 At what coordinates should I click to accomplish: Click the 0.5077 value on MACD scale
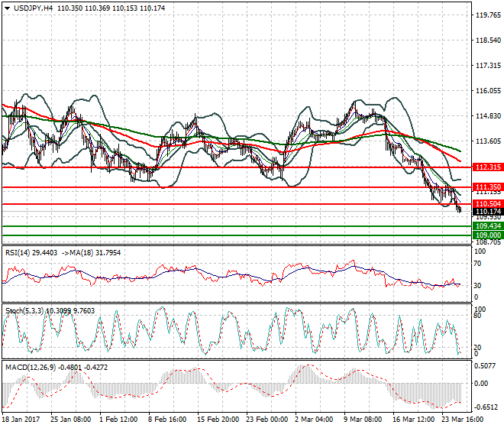(486, 365)
